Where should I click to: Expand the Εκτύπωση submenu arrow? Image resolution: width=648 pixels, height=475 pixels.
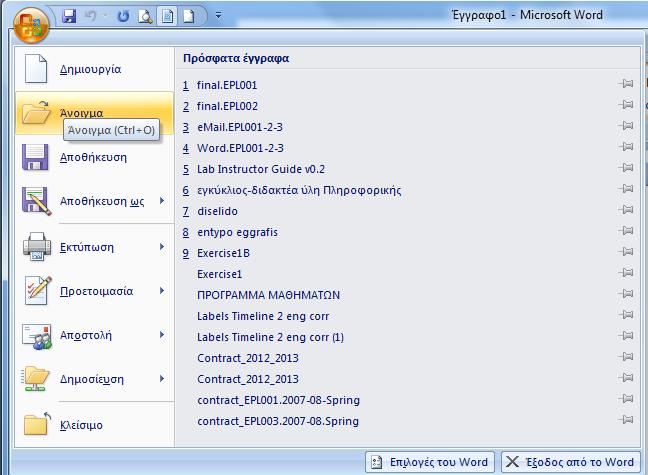pyautogui.click(x=162, y=247)
